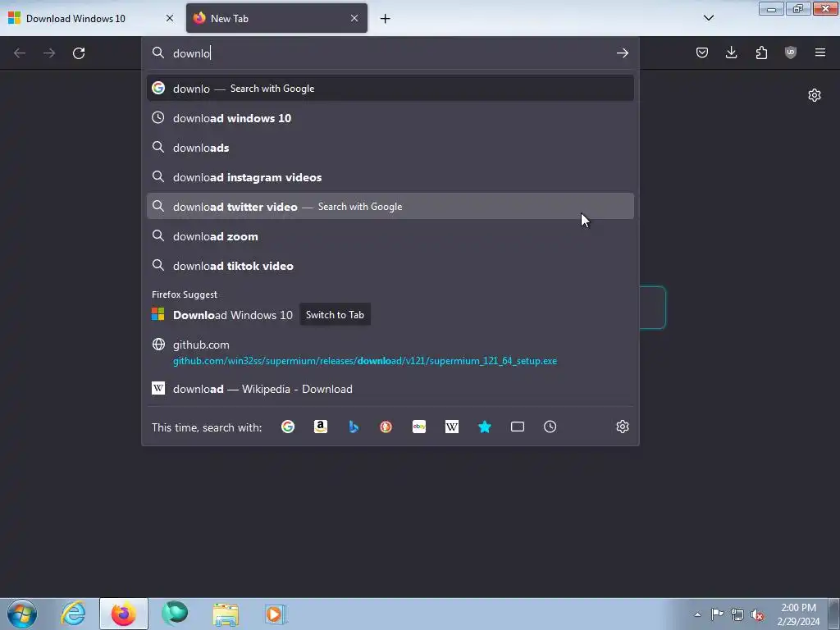Personalize new tab with gear icon
Viewport: 840px width, 630px height.
click(815, 95)
